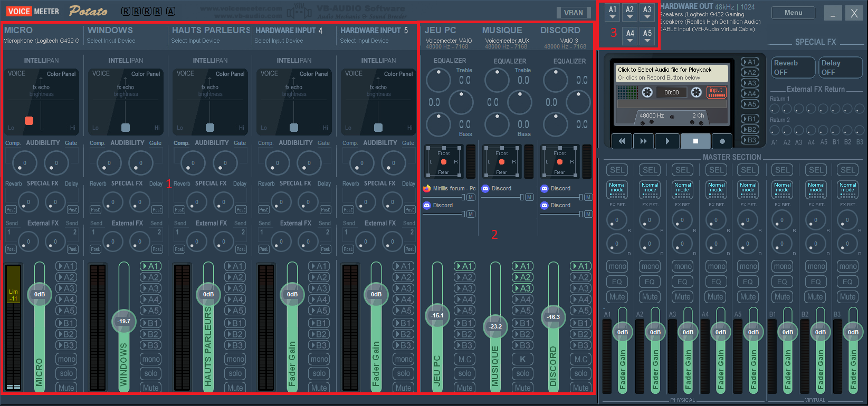Click the JEU PC fader knob at -15.1

tap(437, 316)
